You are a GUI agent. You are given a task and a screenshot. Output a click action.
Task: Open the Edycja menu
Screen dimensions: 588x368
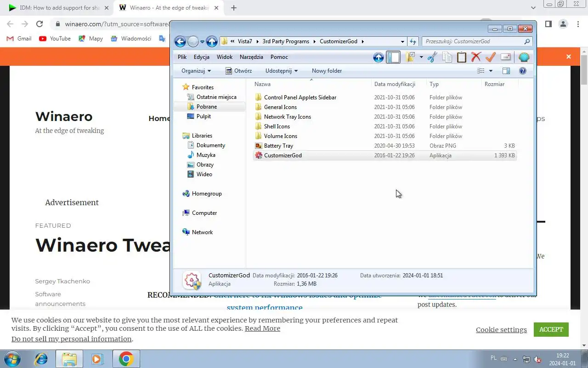[x=202, y=57]
